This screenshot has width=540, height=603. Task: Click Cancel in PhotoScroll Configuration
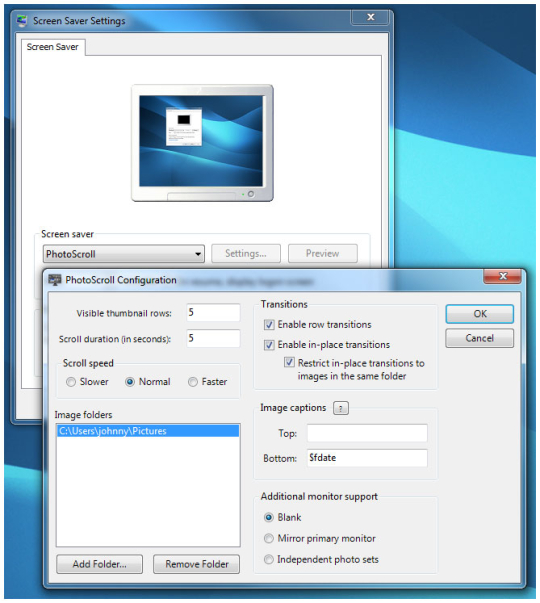click(480, 338)
